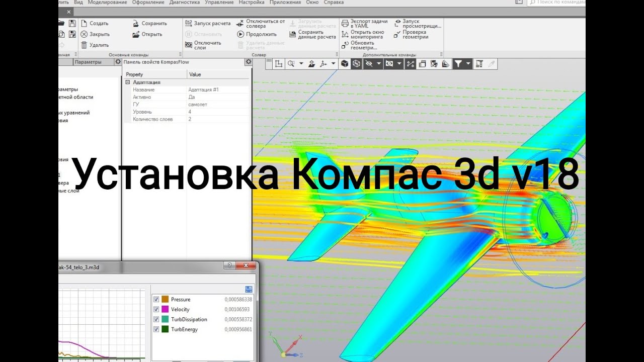Open the Справка menu
This screenshot has width=644, height=362.
(x=334, y=3)
